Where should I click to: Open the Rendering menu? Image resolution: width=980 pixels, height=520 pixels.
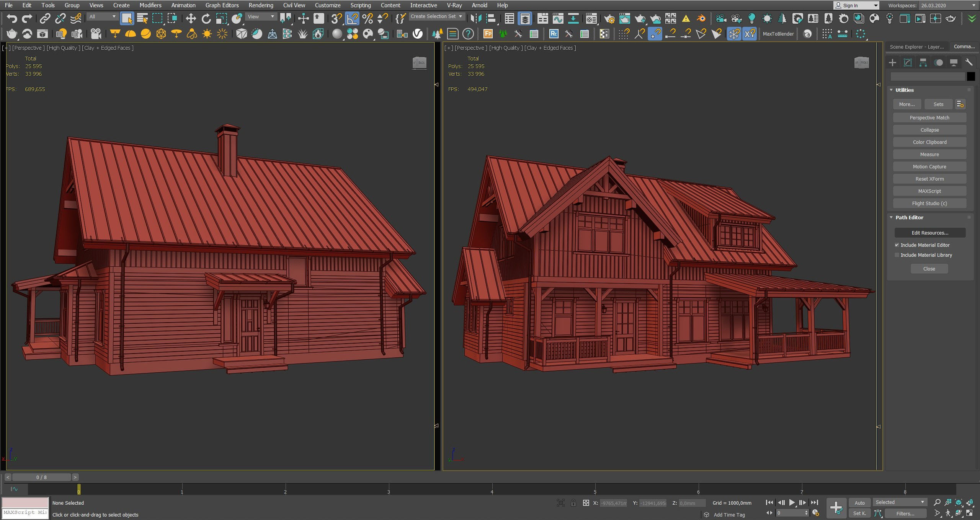click(x=261, y=5)
